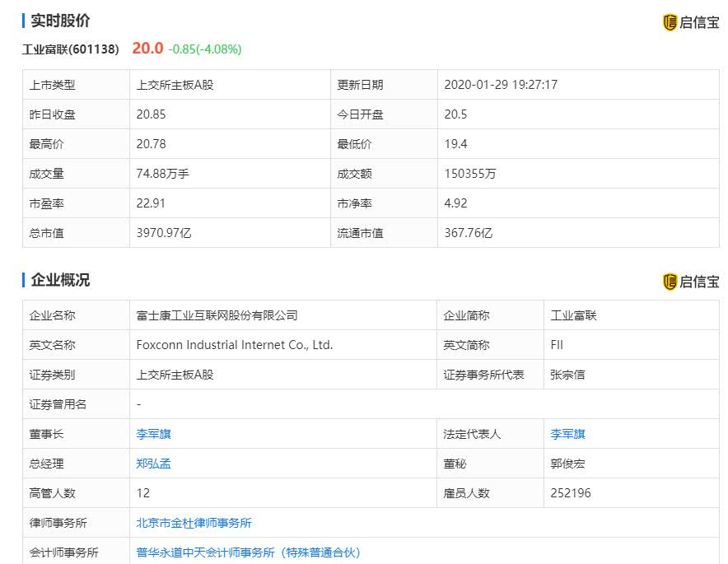Viewport: 728px width, 564px height.
Task: Select securities representative 张宗信
Action: pyautogui.click(x=567, y=375)
